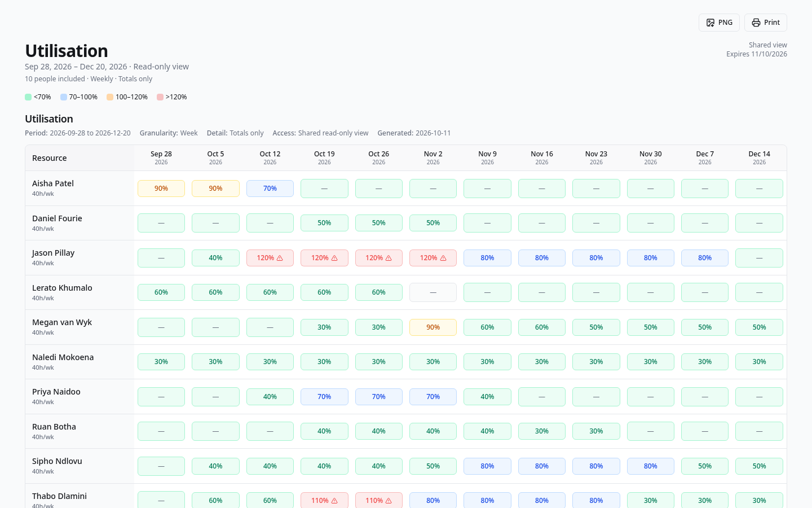The width and height of the screenshot is (812, 508).
Task: Click Aisha Patel's 90% cell for Sep 28
Action: tap(161, 189)
